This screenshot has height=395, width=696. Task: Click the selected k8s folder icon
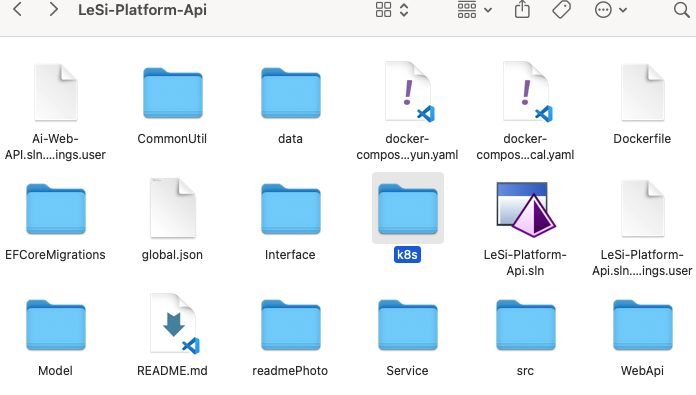pos(408,209)
